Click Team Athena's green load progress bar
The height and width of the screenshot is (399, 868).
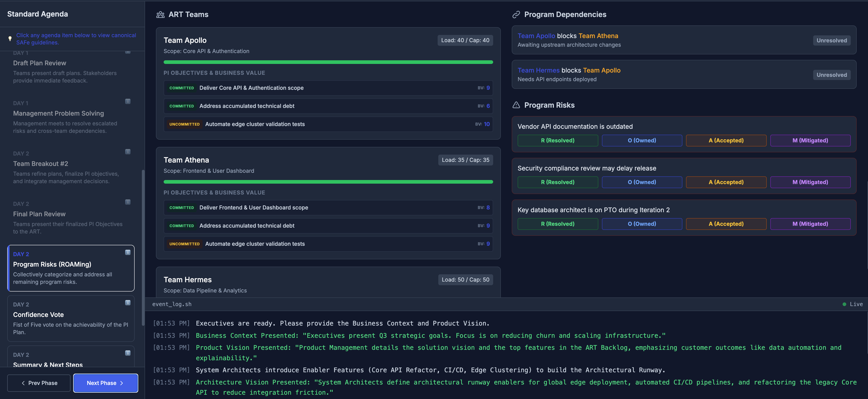pos(328,182)
